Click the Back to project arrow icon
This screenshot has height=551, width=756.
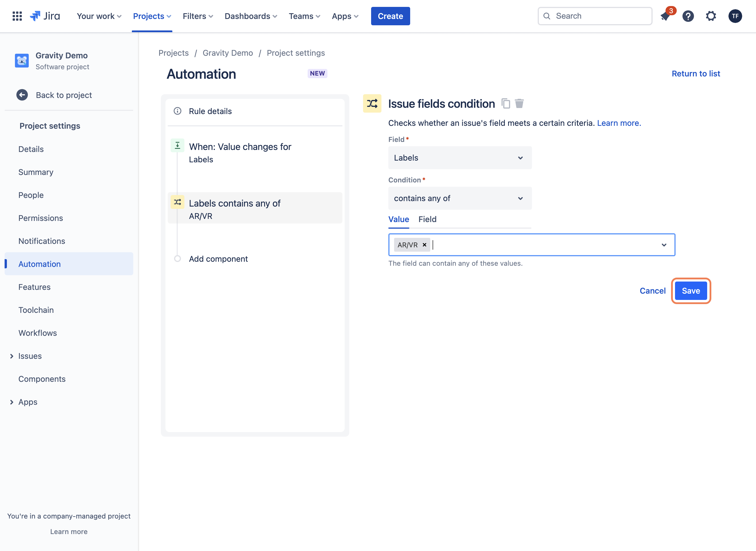pyautogui.click(x=22, y=95)
